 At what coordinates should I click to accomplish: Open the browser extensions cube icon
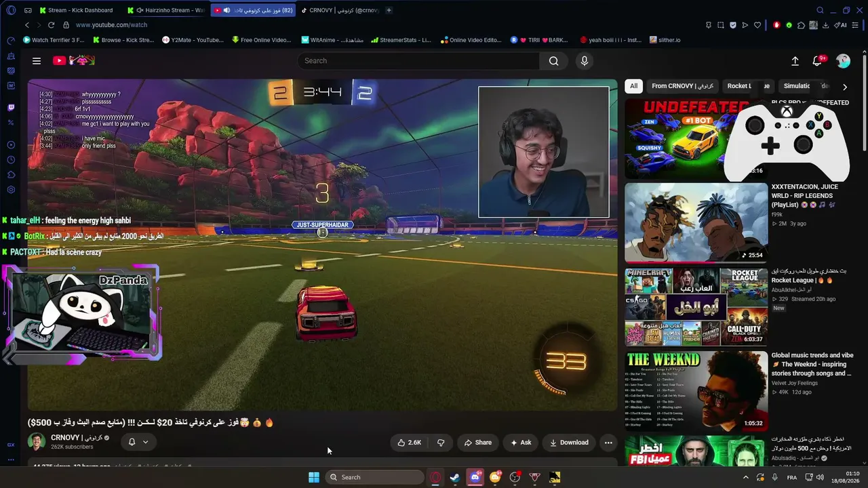[802, 25]
